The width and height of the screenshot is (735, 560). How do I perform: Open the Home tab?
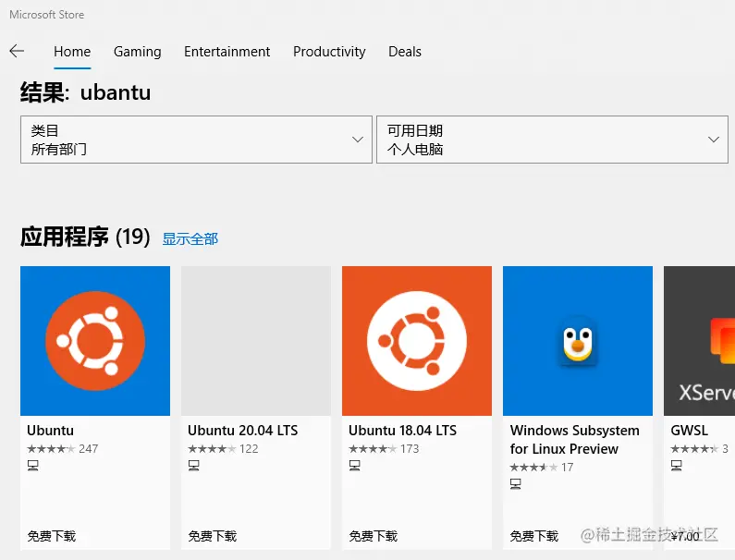point(72,52)
